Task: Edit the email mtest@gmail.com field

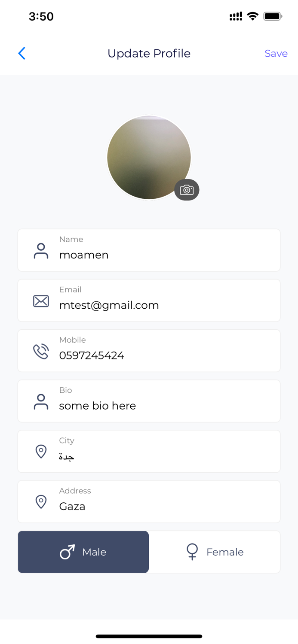Action: tap(149, 301)
